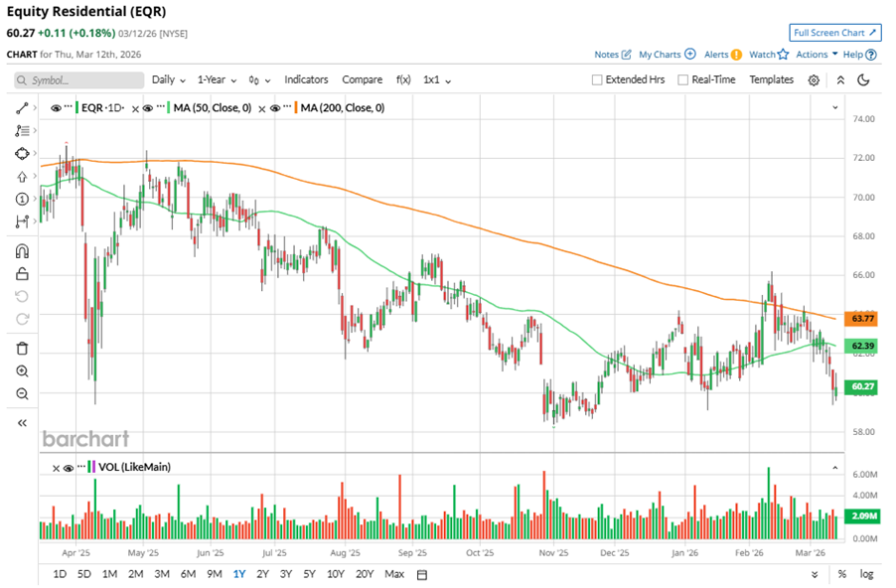This screenshot has width=896, height=588.
Task: Click the orange MA 200 color swatch
Action: pyautogui.click(x=295, y=108)
